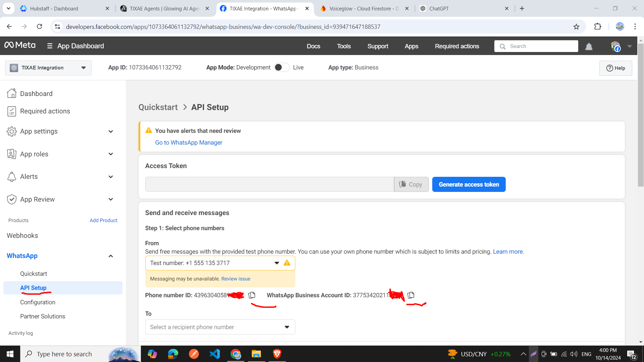Follow the Go to WhatsApp Manager link
Screen dimensions: 644x362
click(x=189, y=142)
